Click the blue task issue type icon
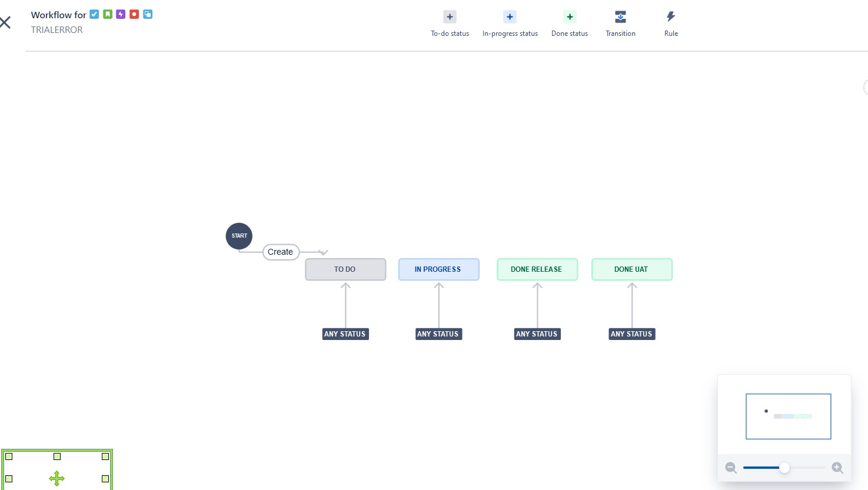The height and width of the screenshot is (490, 868). 94,14
